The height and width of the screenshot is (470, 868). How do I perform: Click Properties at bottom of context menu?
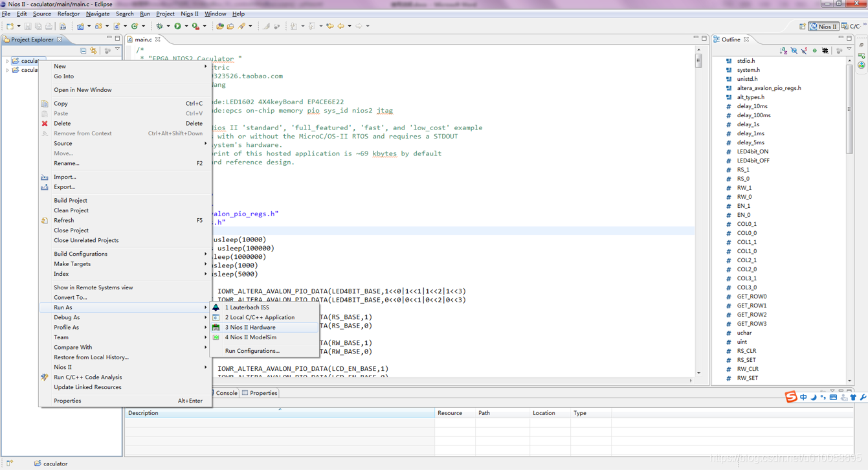pyautogui.click(x=126, y=401)
